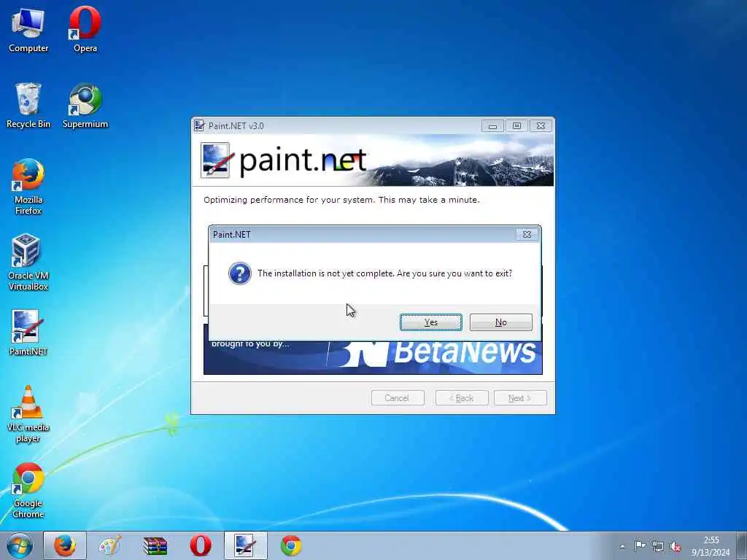Viewport: 747px width, 560px height.
Task: Open Action Center flag icon
Action: coord(640,546)
